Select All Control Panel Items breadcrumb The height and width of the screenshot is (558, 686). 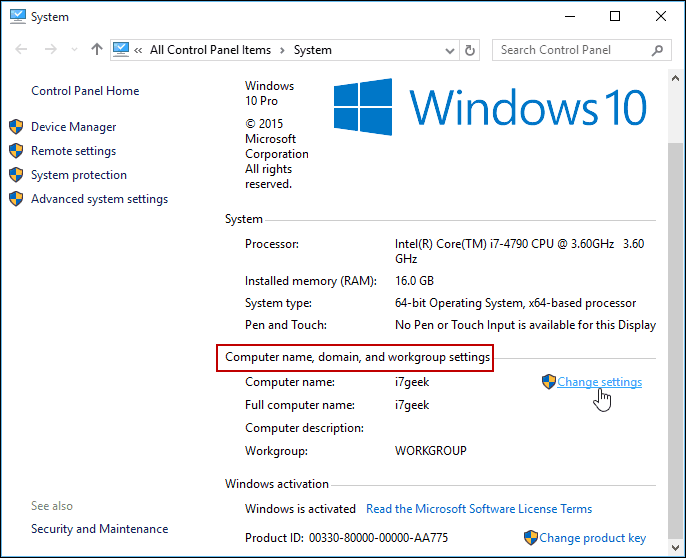210,50
